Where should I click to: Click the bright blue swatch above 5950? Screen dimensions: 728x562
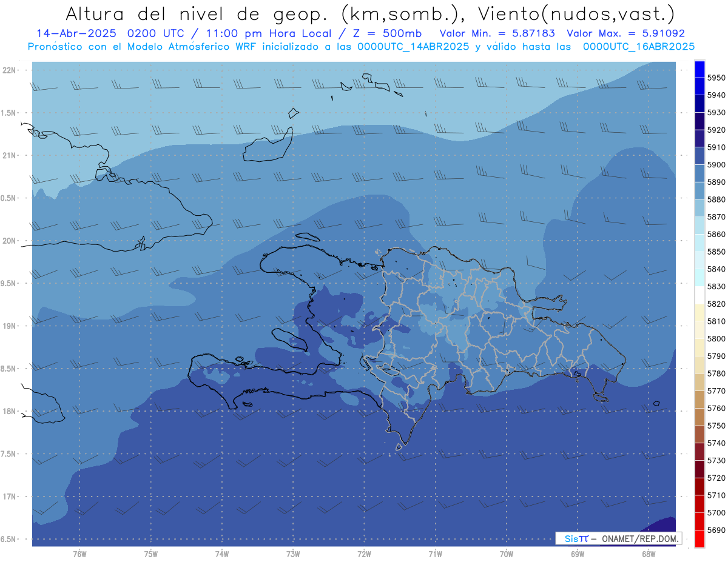click(x=699, y=69)
